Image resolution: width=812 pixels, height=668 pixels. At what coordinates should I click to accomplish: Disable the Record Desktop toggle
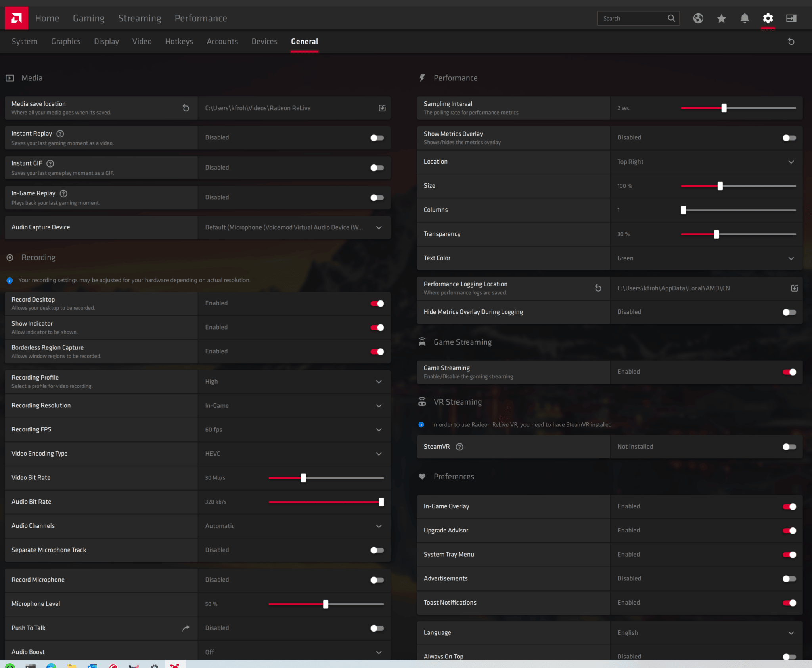coord(377,303)
